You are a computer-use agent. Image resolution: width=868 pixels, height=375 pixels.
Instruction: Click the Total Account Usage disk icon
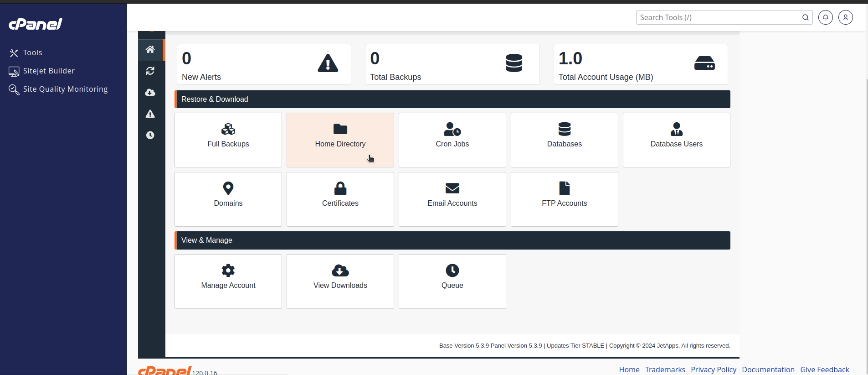tap(704, 63)
